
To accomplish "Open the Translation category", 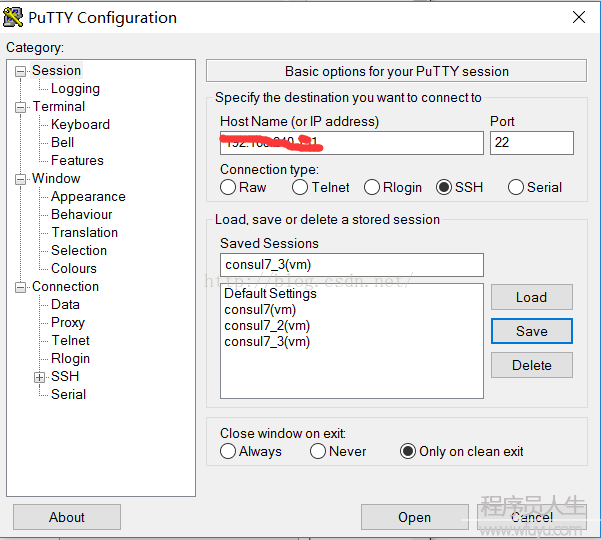I will pos(85,233).
